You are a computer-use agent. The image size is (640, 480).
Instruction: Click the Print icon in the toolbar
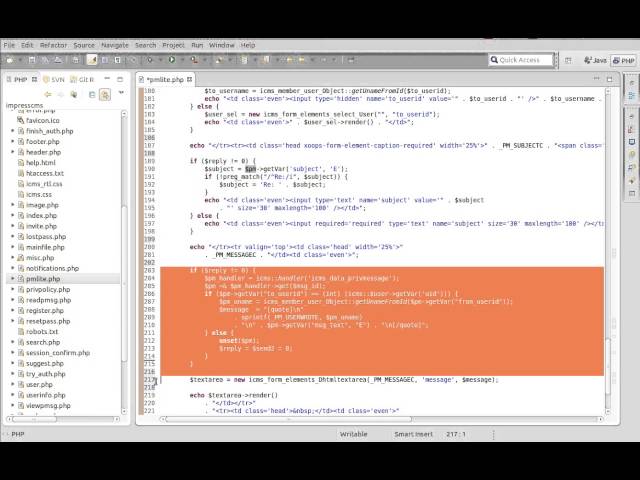[76, 60]
